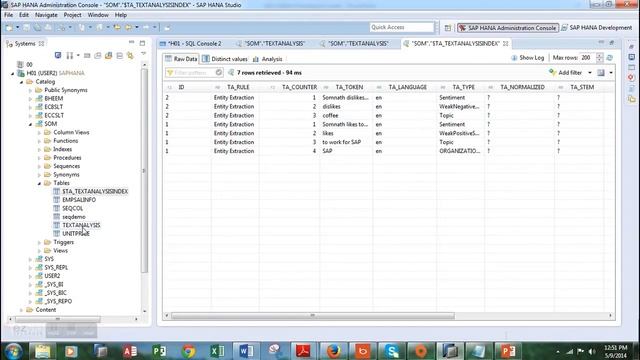Open the Navigate menu
This screenshot has width=640, height=360.
coord(46,15)
